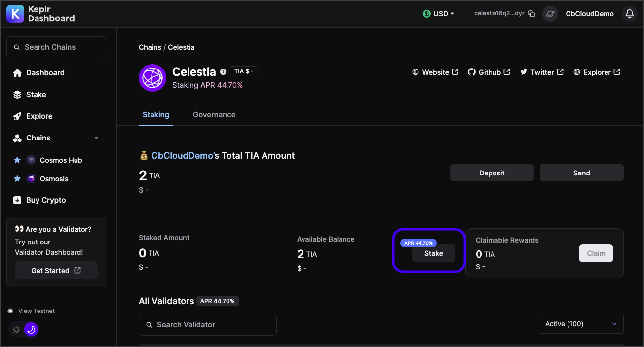Click the globe icon beside Explorer
The height and width of the screenshot is (347, 644).
click(577, 72)
